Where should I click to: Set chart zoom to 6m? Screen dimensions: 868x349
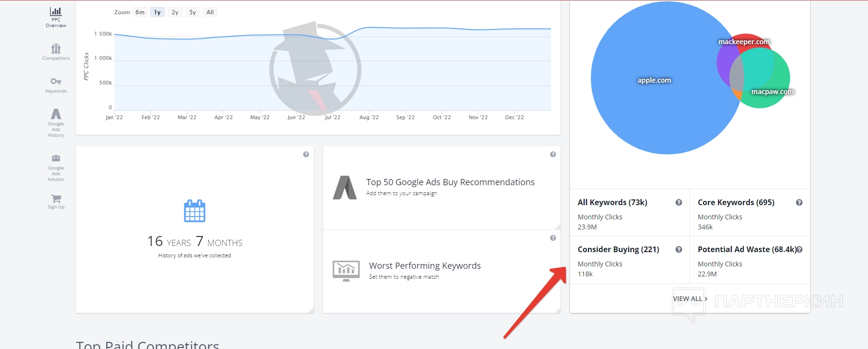140,12
